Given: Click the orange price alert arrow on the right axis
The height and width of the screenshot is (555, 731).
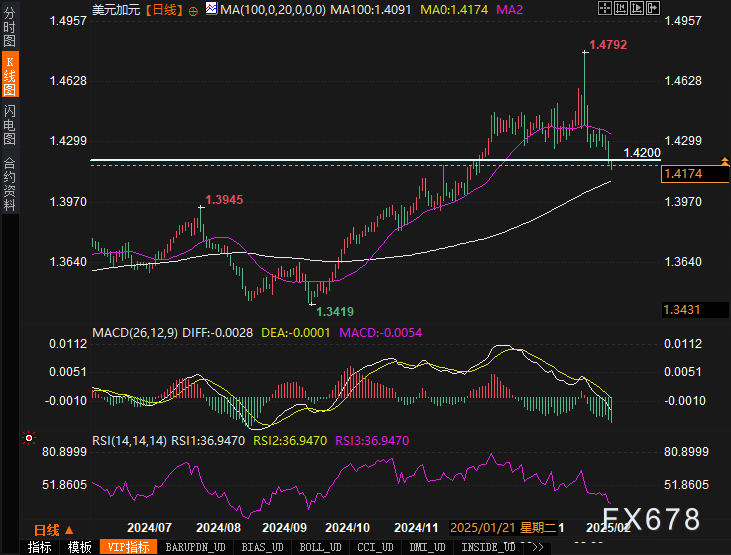Looking at the screenshot, I should pos(725,161).
